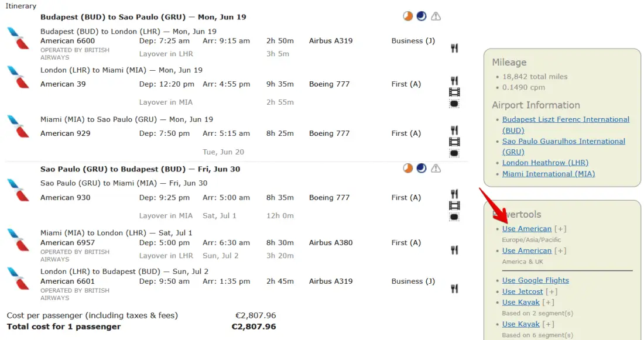
Task: Click the meal icon for American 6600
Action: (454, 48)
